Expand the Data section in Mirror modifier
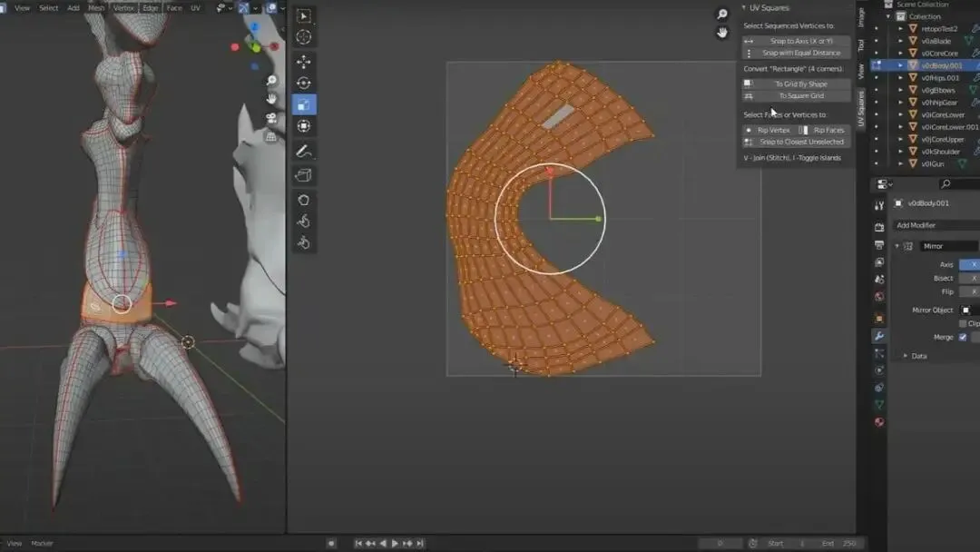 pyautogui.click(x=918, y=356)
